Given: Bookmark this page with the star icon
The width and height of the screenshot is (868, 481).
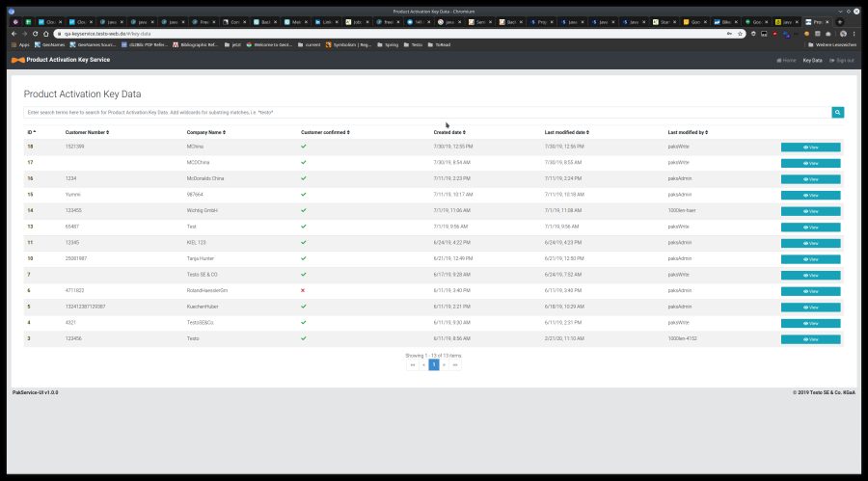Looking at the screenshot, I should [x=739, y=33].
